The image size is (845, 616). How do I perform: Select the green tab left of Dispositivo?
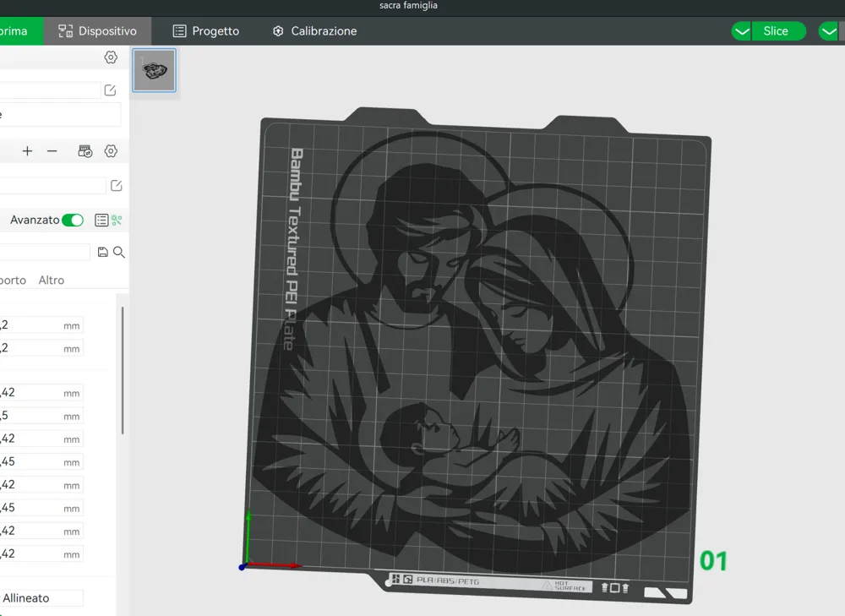click(22, 31)
